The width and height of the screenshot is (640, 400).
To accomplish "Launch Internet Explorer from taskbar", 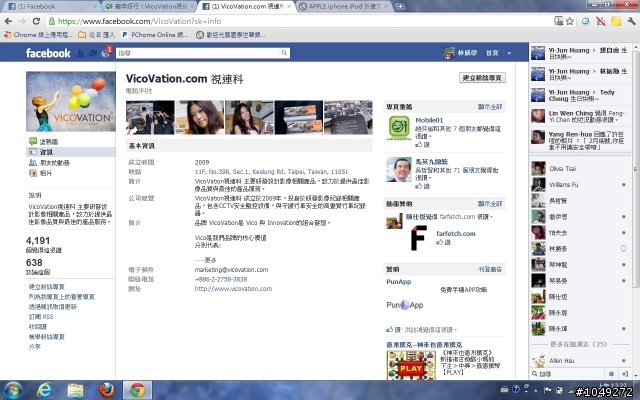I will [44, 390].
